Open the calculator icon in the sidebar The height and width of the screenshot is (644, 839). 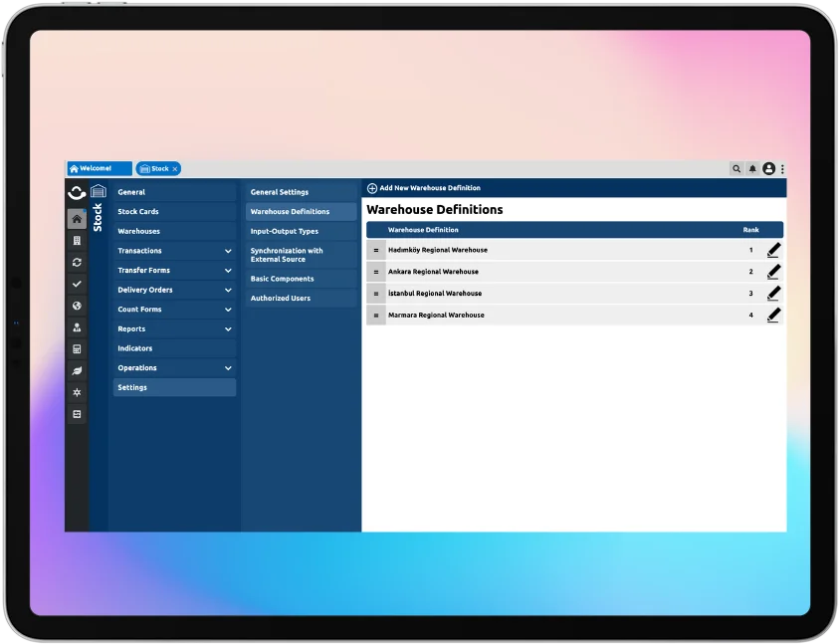click(77, 349)
